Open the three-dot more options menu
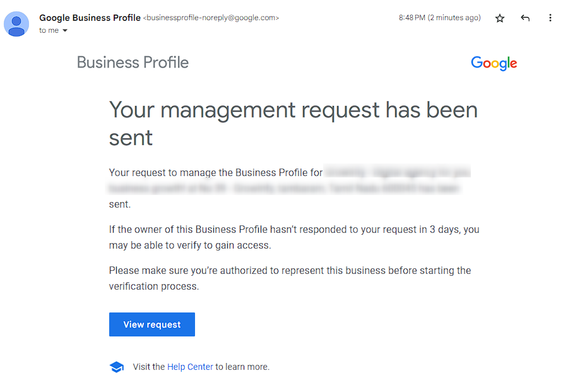Screen dimensions: 563x392 550,18
